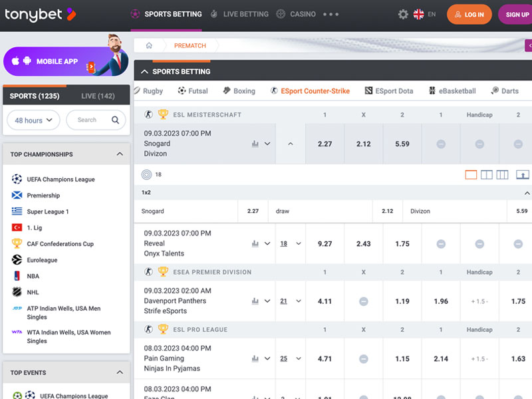Image resolution: width=532 pixels, height=399 pixels.
Task: Click the UEFA Champions League ball icon
Action: (17, 179)
